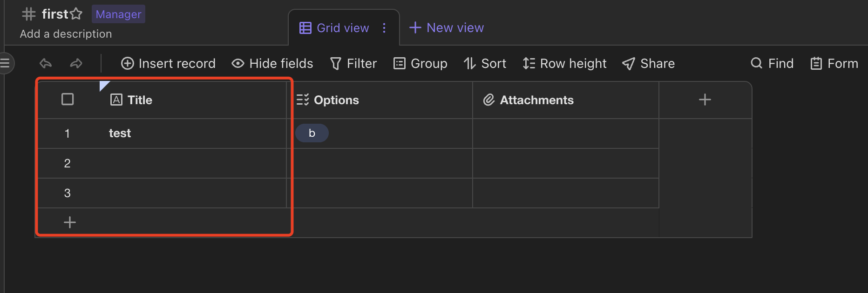This screenshot has height=293, width=868.
Task: Select the Grid view tab
Action: coord(334,28)
